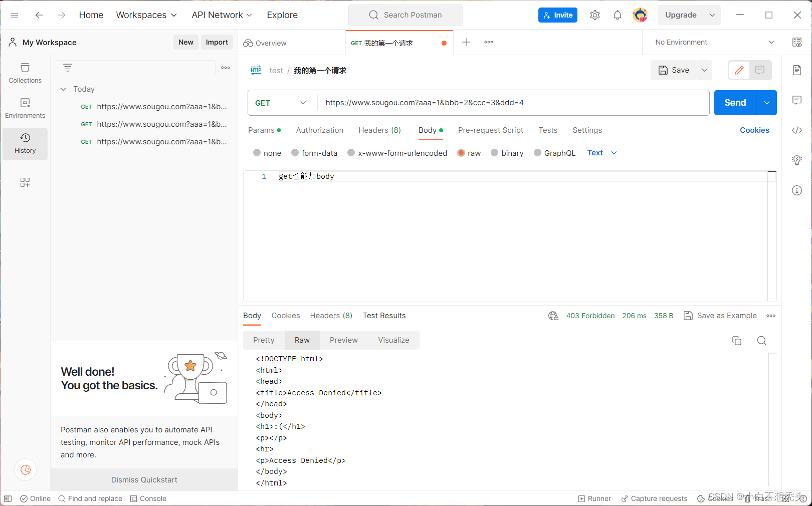Open the GET method dropdown

tap(281, 103)
